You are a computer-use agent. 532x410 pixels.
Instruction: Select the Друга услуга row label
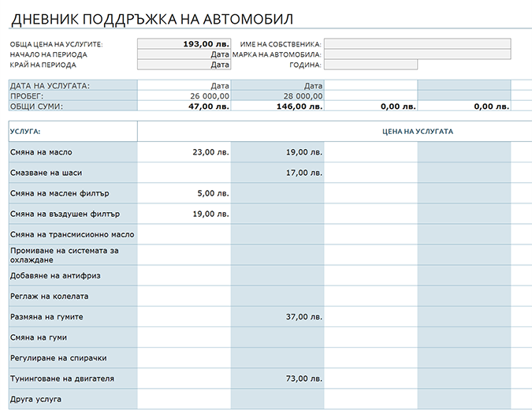73,399
